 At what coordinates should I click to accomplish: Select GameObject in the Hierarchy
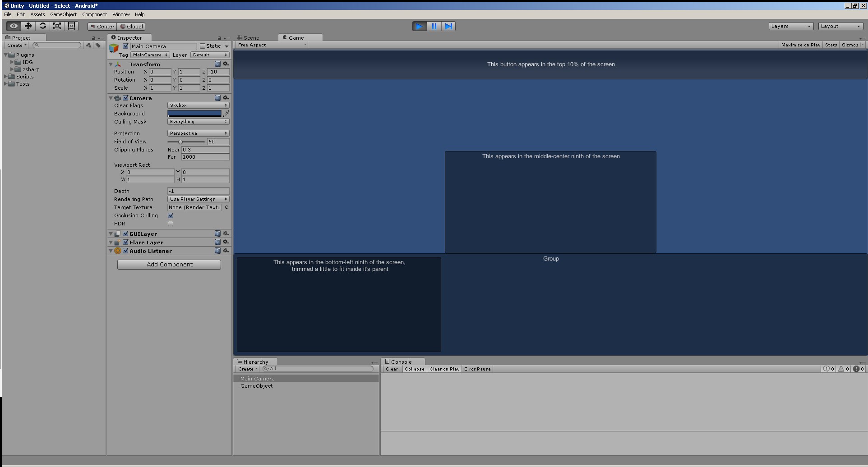pos(256,386)
